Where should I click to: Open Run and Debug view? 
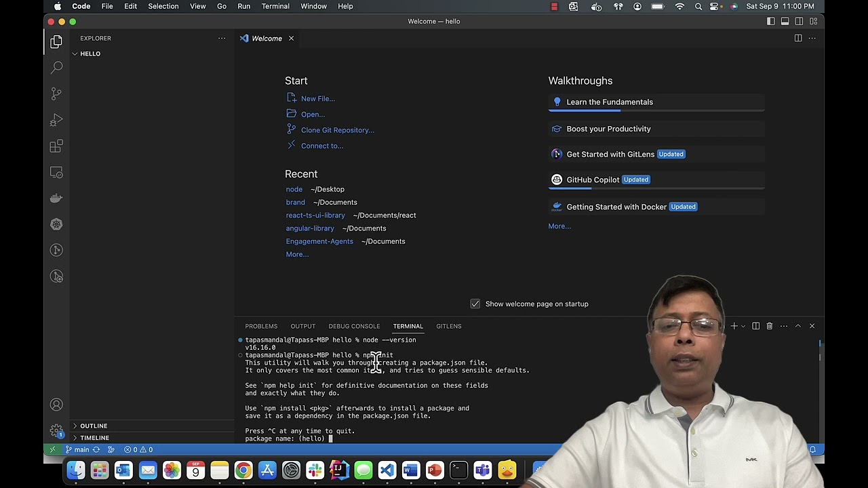[x=56, y=120]
